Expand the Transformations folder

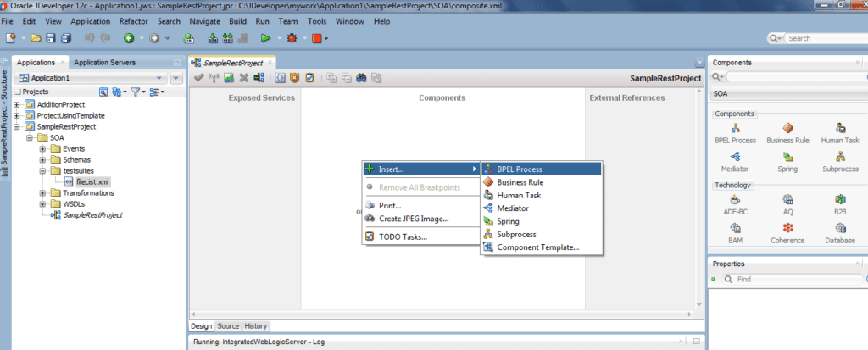pyautogui.click(x=43, y=193)
